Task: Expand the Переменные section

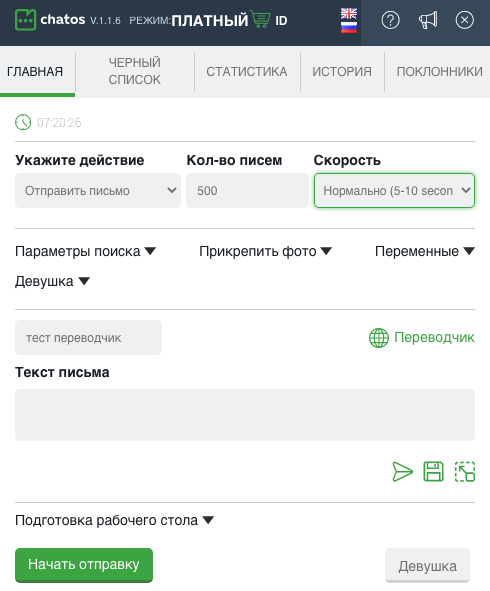Action: (x=425, y=251)
